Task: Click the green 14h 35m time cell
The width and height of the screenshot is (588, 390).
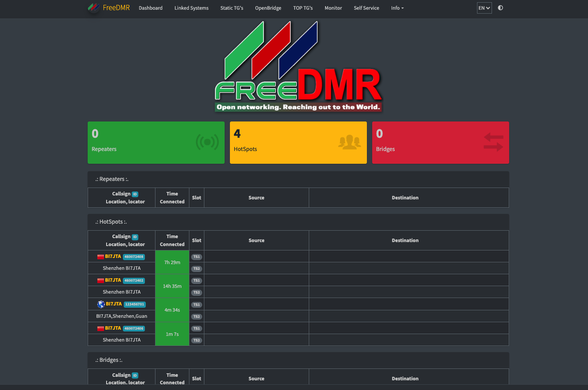Action: 172,286
